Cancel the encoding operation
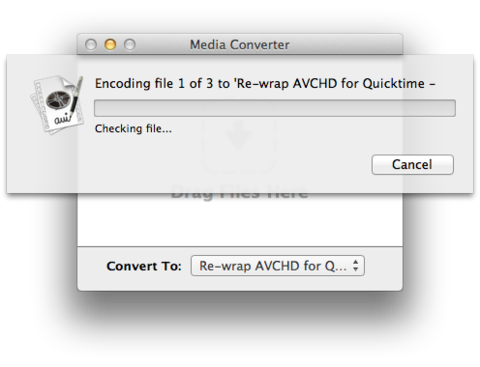 (412, 164)
